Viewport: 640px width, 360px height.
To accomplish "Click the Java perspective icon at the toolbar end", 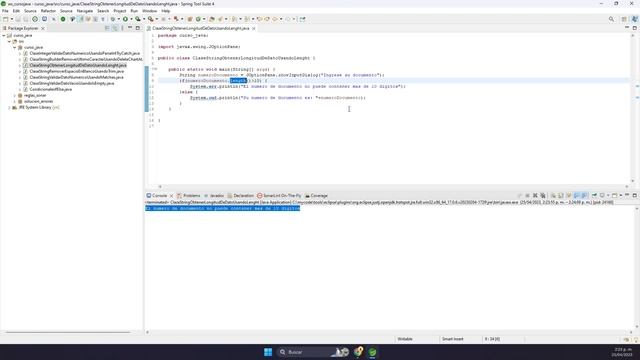I will click(635, 19).
